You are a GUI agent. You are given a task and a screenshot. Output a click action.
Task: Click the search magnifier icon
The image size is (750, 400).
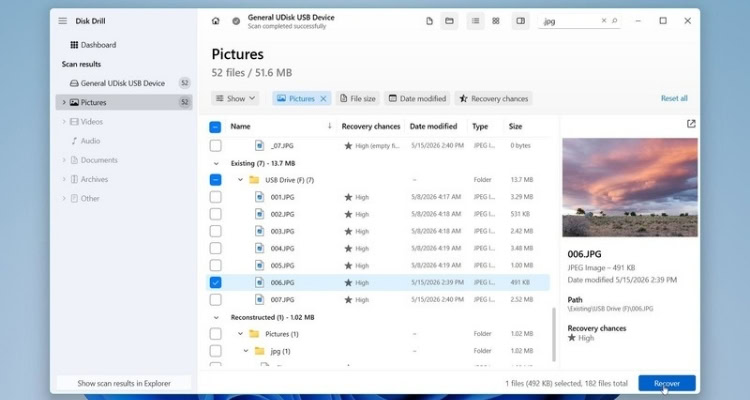(615, 21)
